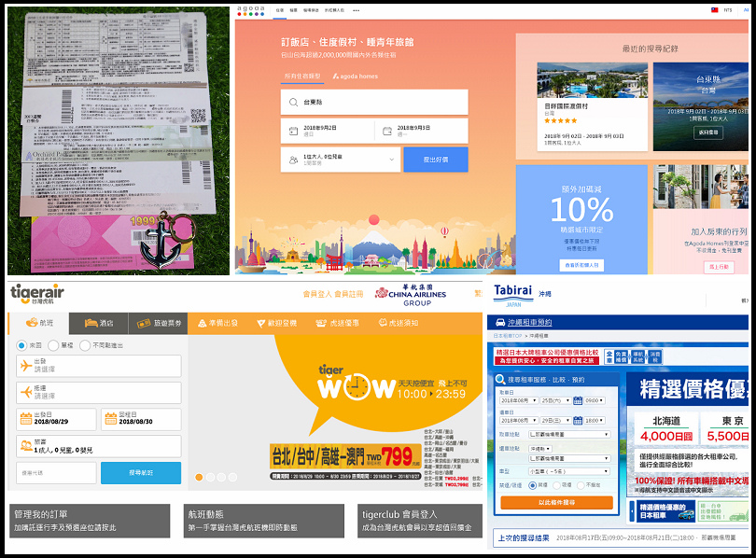
Task: Click the Tabirai return date calendar icon
Action: tap(578, 420)
